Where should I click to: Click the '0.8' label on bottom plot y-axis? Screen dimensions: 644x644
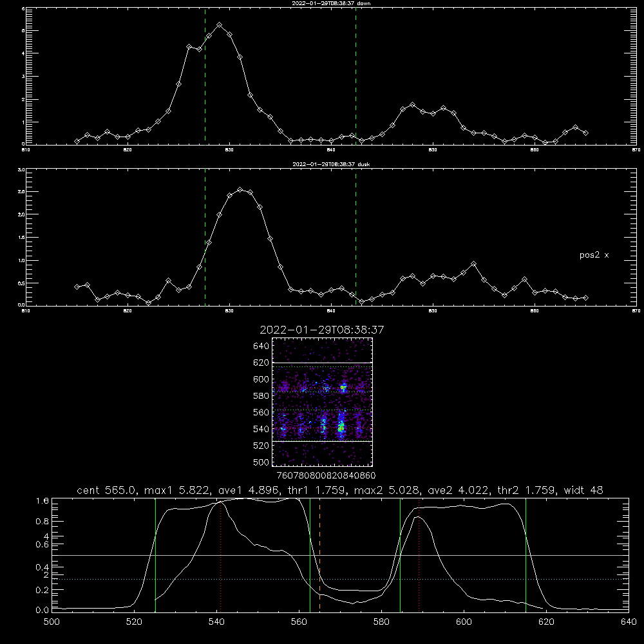pos(43,522)
